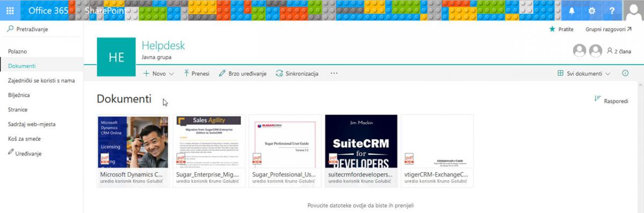Click the vtigerCRM-ExchangeC... file name
This screenshot has height=213, width=644.
click(436, 174)
